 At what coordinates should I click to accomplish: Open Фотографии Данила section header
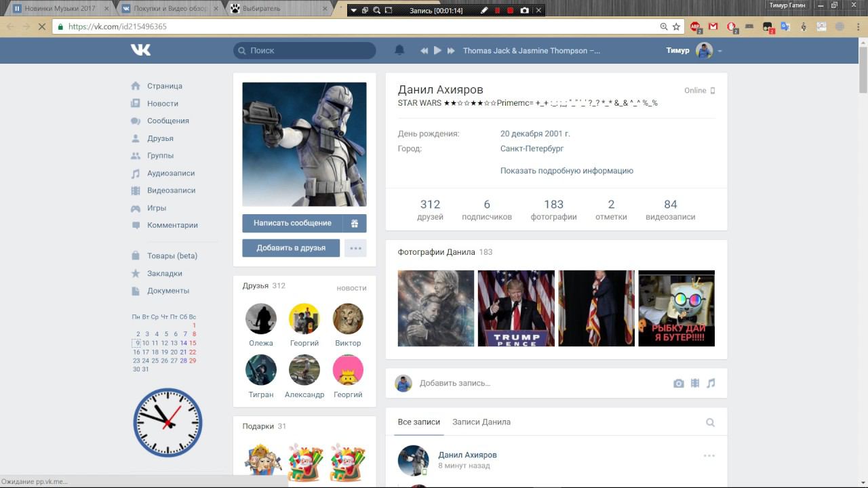(445, 252)
